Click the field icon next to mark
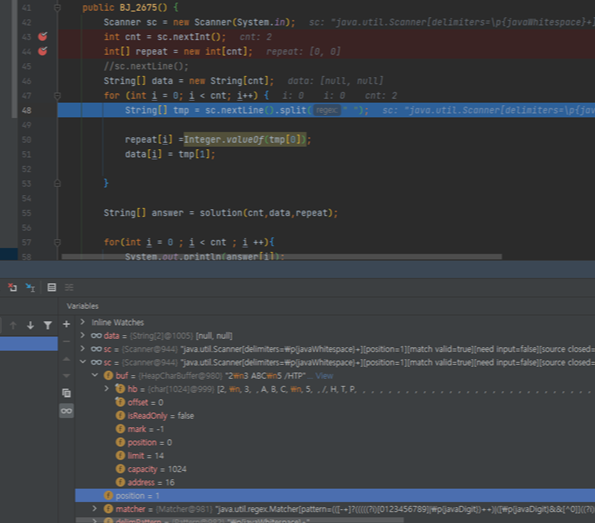The image size is (595, 523). pyautogui.click(x=120, y=429)
